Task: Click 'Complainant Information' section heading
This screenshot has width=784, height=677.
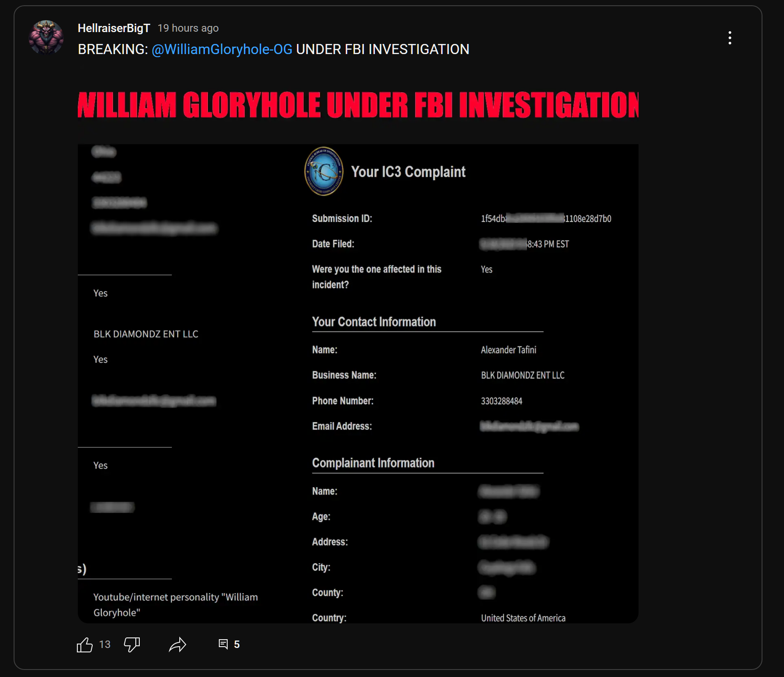Action: [x=373, y=463]
